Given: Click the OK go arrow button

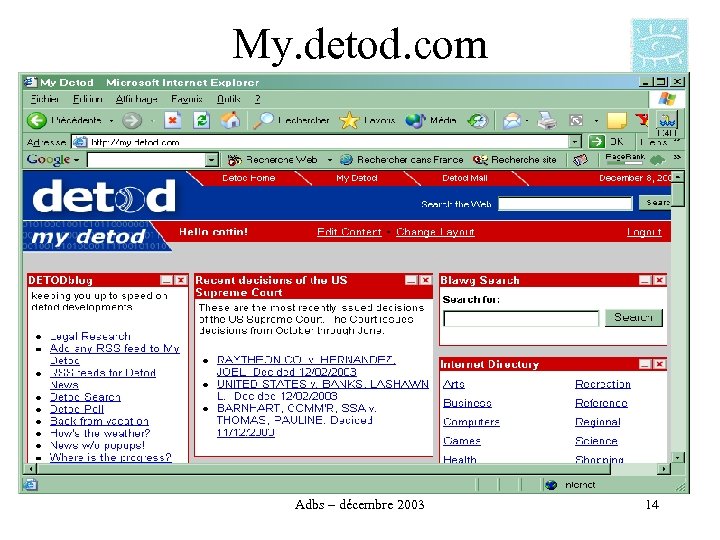Looking at the screenshot, I should (606, 142).
